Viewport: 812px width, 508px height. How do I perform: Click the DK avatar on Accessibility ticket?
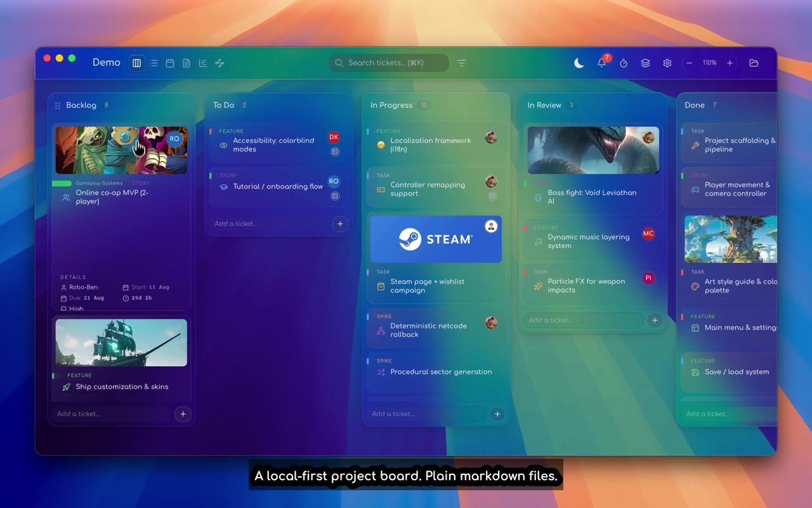(x=334, y=137)
